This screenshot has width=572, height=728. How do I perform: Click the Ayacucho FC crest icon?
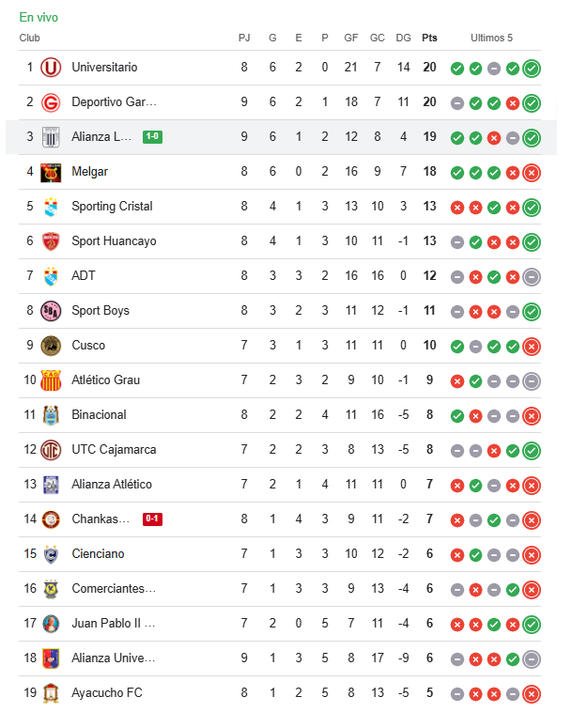(51, 693)
